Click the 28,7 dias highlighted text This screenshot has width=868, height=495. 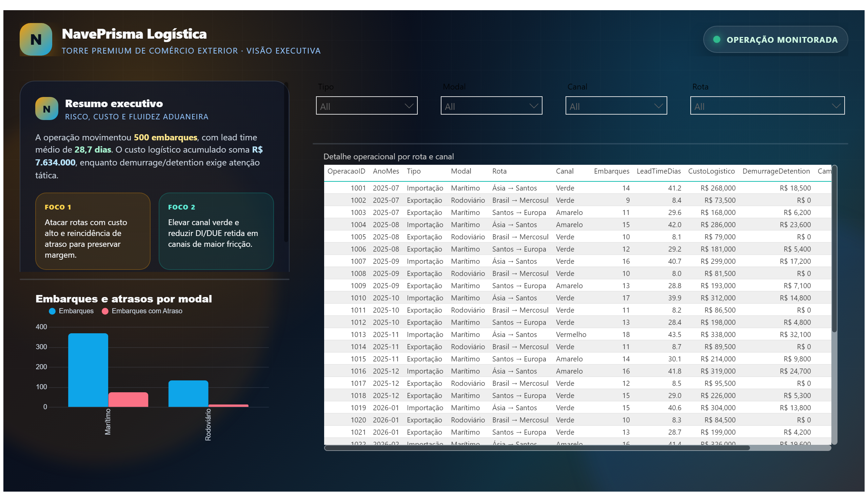[93, 150]
